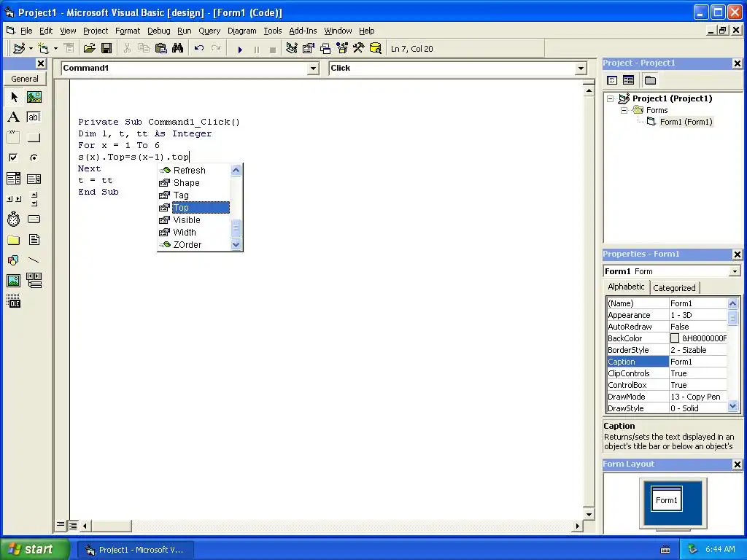747x560 pixels.
Task: Click the Properties Window toolbar icon
Action: pyautogui.click(x=309, y=49)
